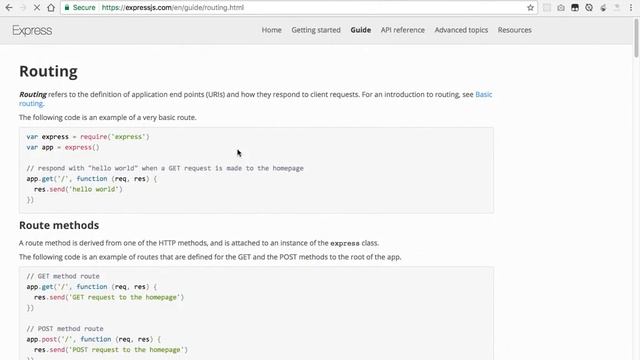The height and width of the screenshot is (360, 640).
Task: Click the Route methods heading
Action: pos(59,225)
